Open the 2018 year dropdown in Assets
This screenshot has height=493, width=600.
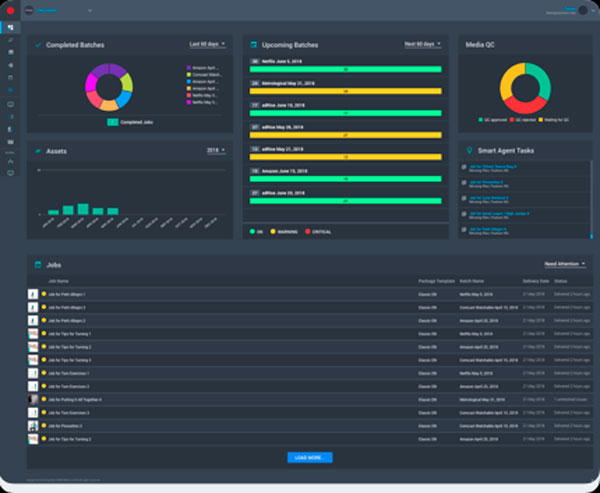point(215,151)
